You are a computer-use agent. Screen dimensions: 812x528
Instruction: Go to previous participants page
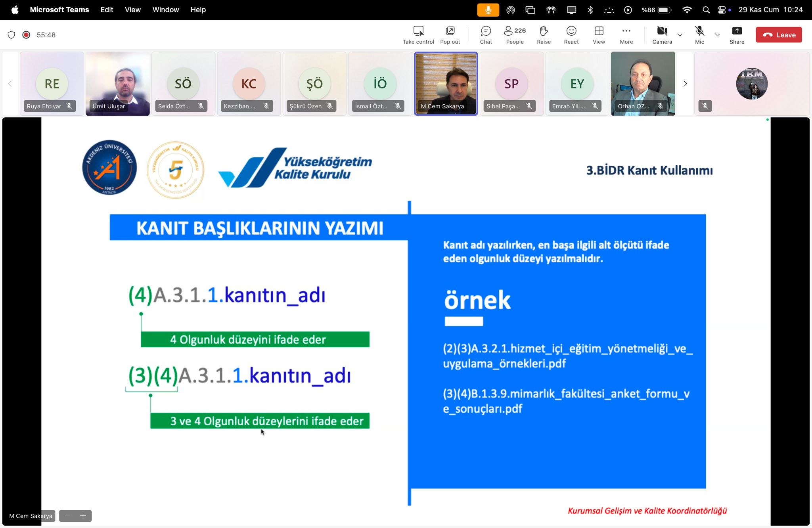(x=10, y=84)
